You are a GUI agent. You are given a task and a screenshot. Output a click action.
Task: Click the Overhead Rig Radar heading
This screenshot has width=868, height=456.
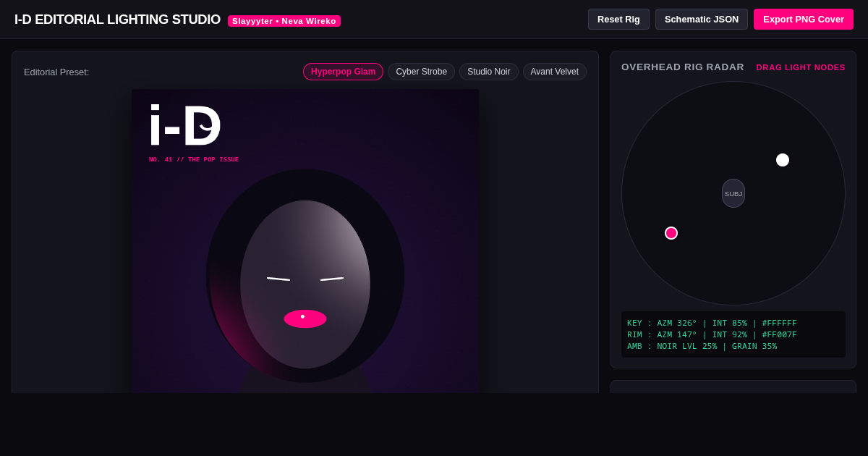click(683, 67)
